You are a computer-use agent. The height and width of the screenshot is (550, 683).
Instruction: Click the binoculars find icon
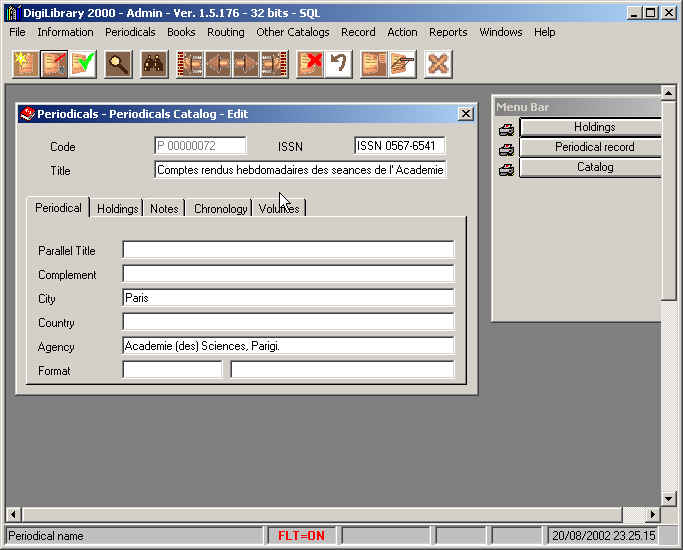coord(154,64)
